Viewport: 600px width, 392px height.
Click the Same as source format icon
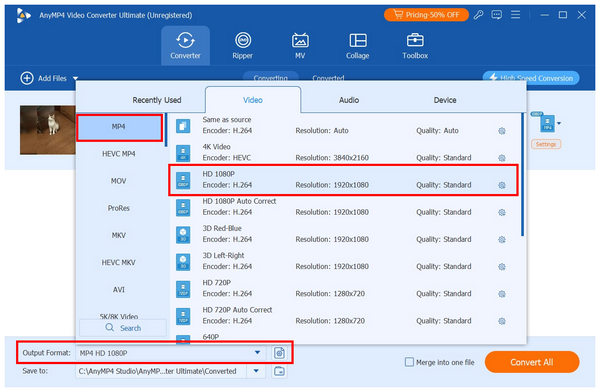(183, 126)
